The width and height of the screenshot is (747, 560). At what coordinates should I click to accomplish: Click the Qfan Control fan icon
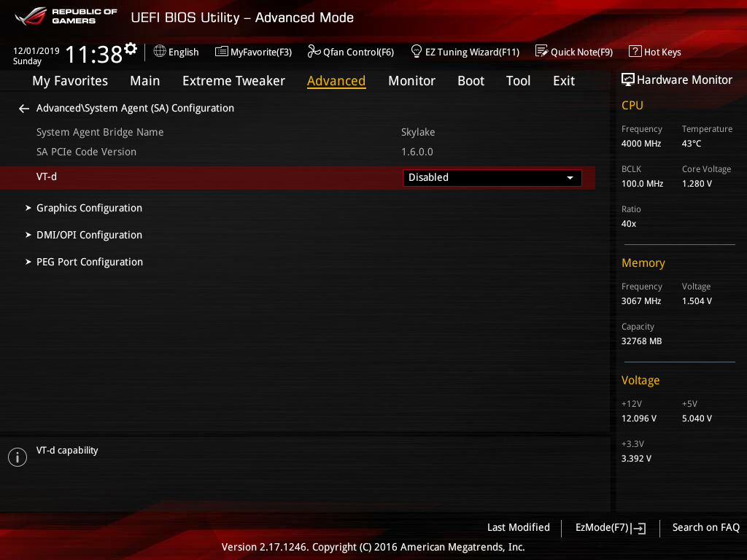[314, 51]
